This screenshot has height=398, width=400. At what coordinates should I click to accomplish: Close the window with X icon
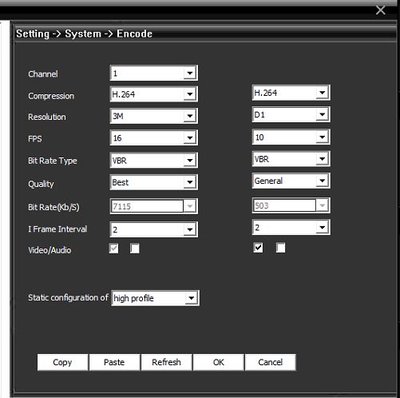coord(380,10)
